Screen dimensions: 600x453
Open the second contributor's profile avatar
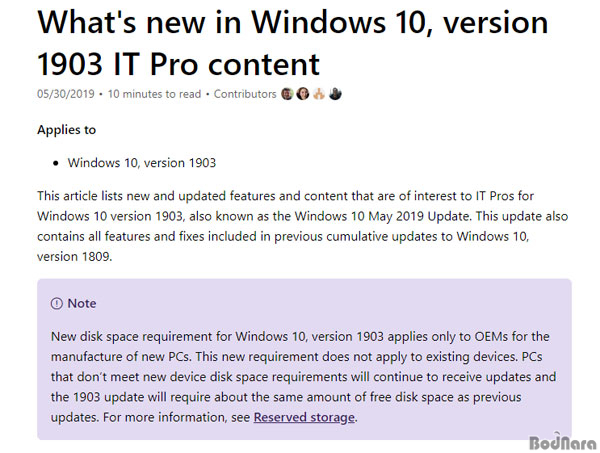(303, 94)
